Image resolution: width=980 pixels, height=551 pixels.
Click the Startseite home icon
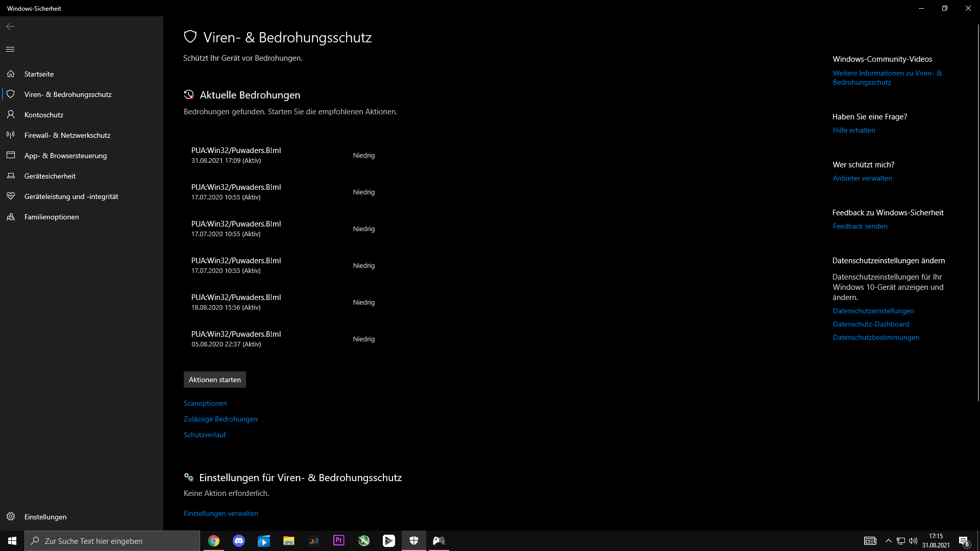click(11, 74)
